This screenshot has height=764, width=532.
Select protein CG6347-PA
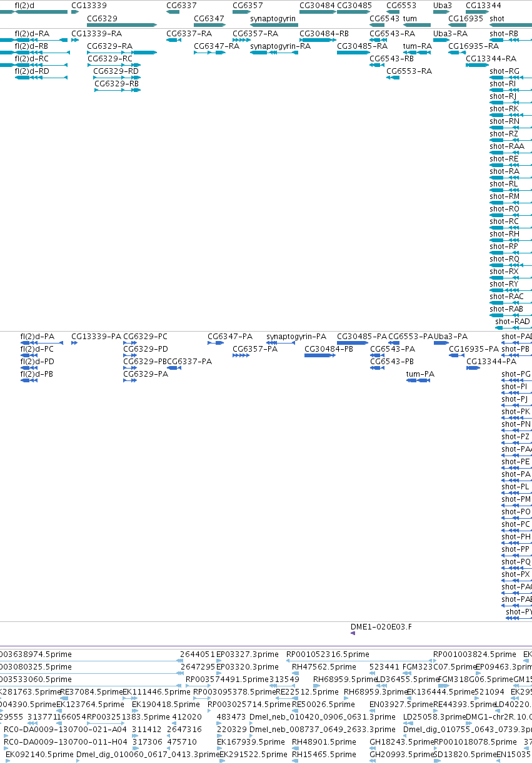(x=230, y=337)
